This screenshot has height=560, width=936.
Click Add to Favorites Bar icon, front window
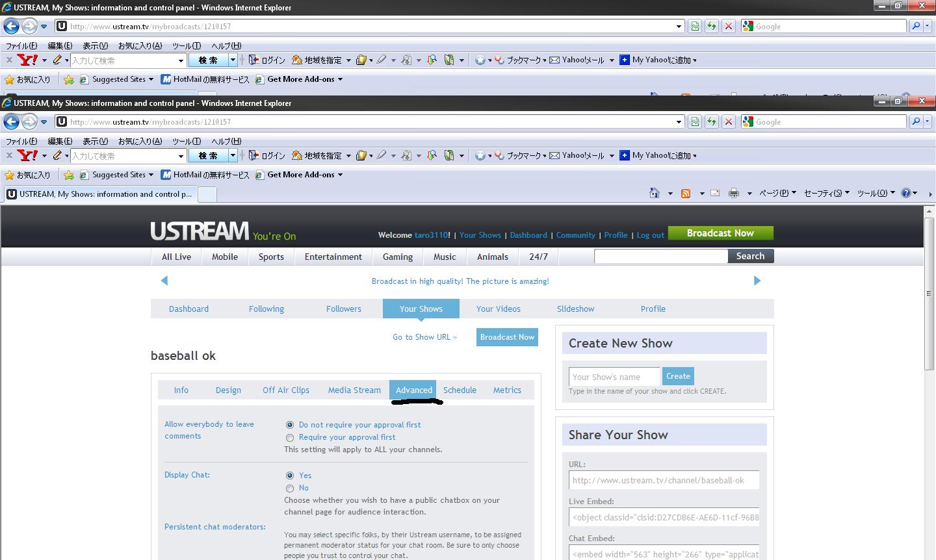click(69, 175)
